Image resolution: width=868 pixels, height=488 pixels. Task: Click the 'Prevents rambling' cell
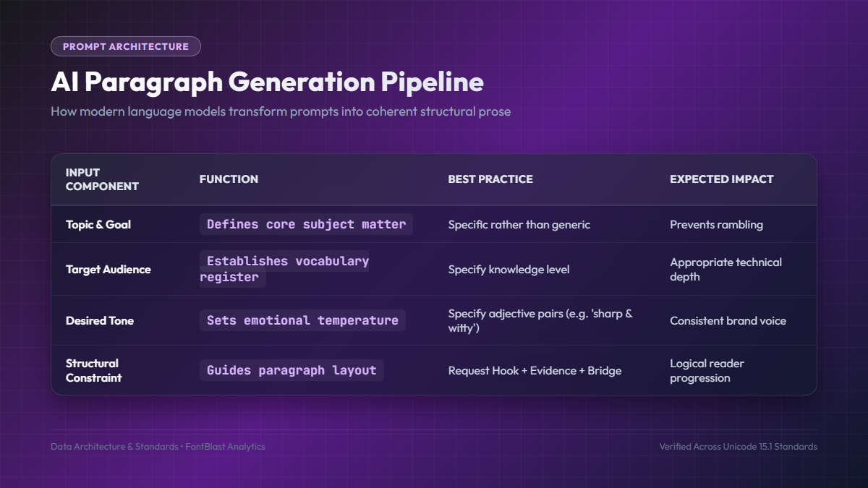pos(716,225)
